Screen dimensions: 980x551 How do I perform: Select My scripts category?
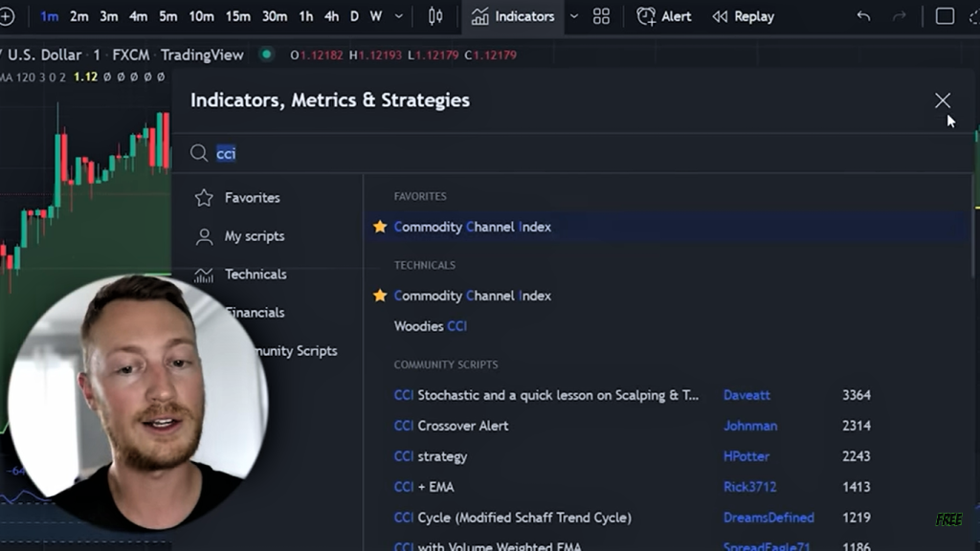(x=254, y=236)
